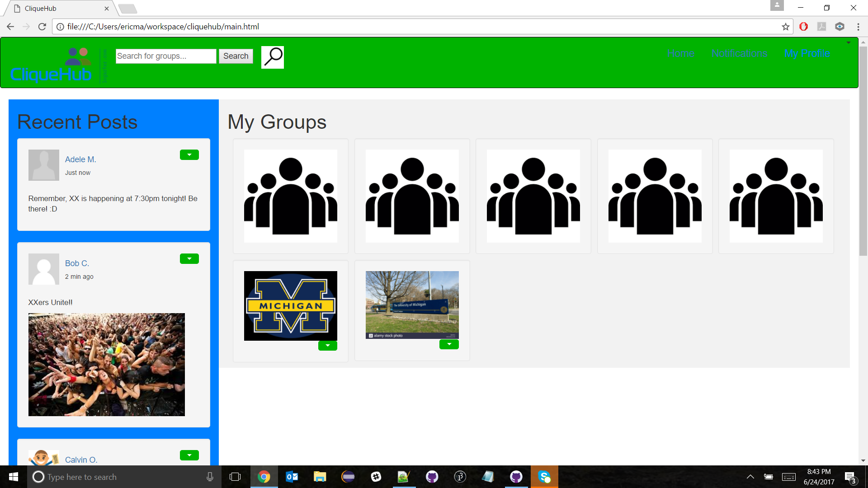
Task: Bookmark this page with star icon
Action: 785,27
